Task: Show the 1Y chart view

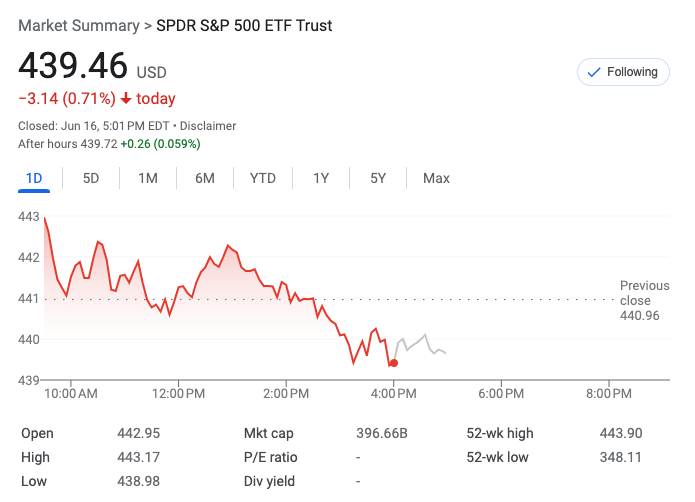Action: pyautogui.click(x=321, y=179)
